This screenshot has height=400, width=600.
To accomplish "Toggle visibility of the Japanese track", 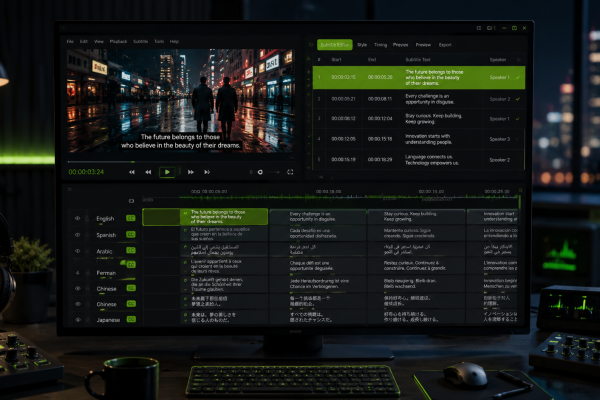I will [x=78, y=320].
